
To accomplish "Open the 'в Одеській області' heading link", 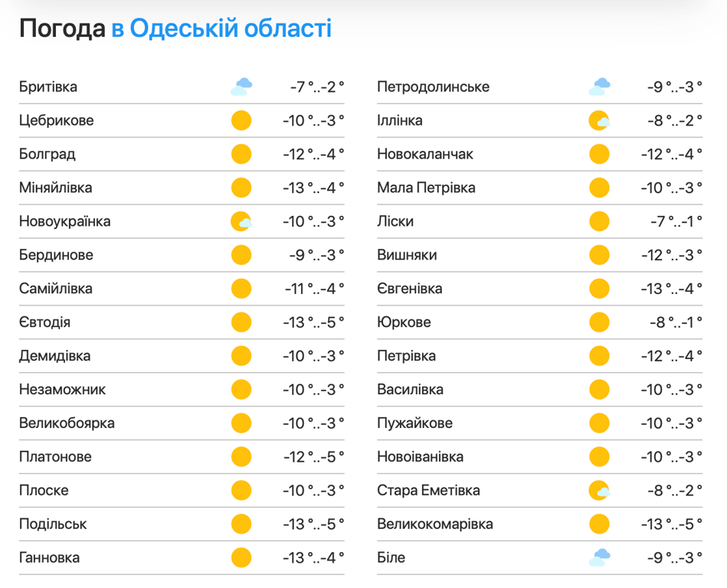I will pos(221,29).
